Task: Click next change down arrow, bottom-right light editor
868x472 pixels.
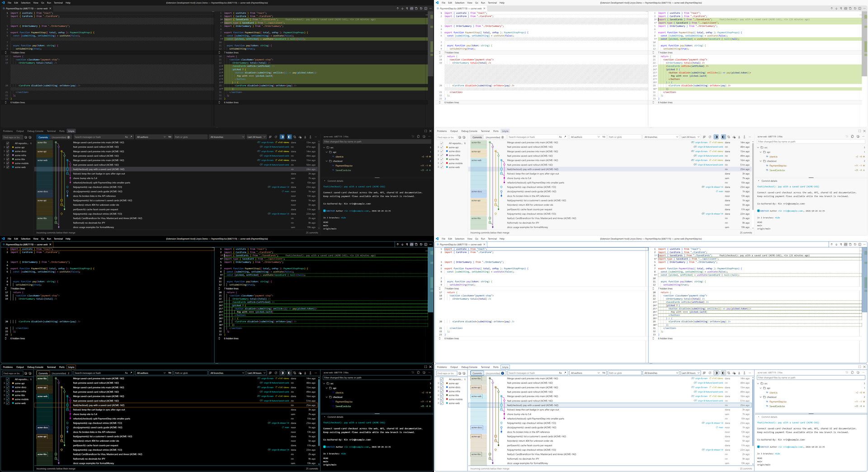Action: point(836,244)
